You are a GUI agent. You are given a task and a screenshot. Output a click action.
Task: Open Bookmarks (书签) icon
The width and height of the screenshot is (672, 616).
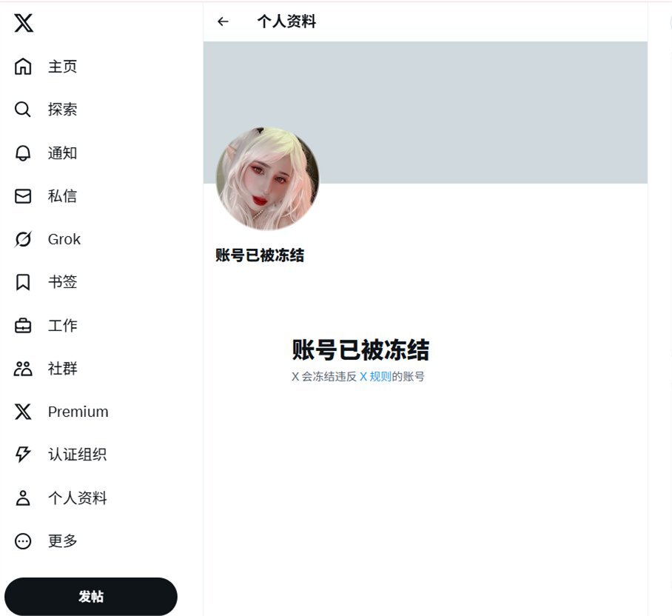pyautogui.click(x=23, y=282)
